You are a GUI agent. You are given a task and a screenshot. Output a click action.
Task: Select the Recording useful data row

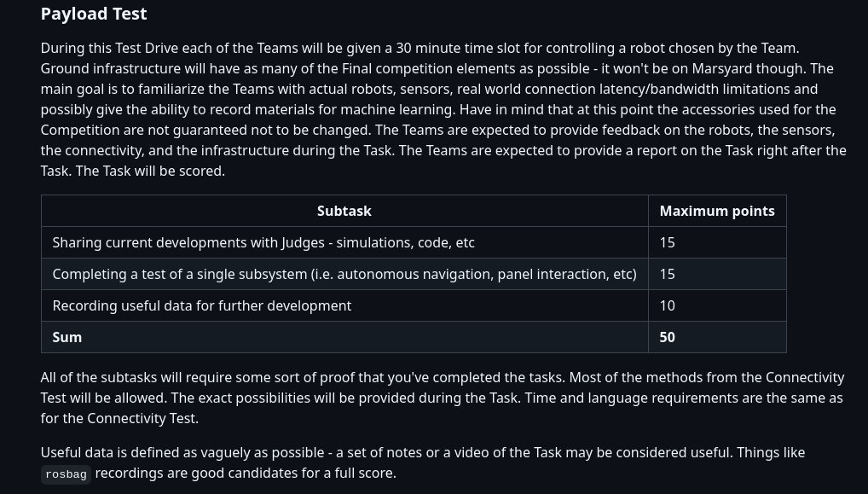414,305
